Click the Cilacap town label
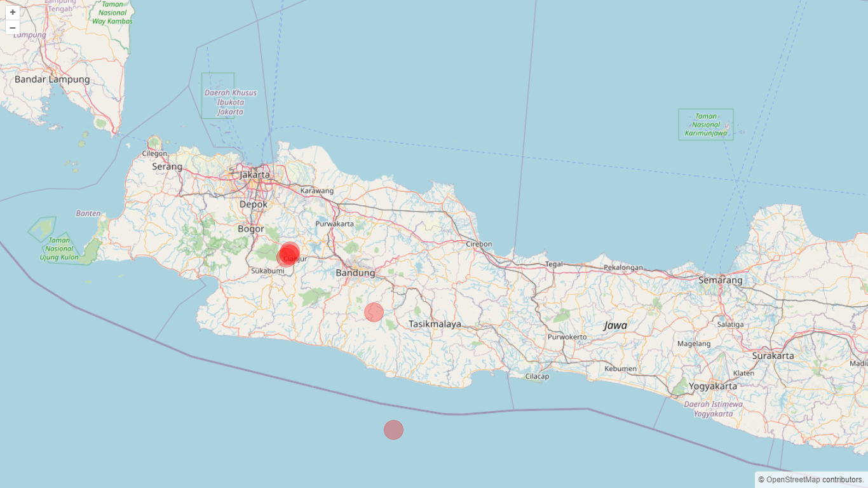 coord(537,376)
